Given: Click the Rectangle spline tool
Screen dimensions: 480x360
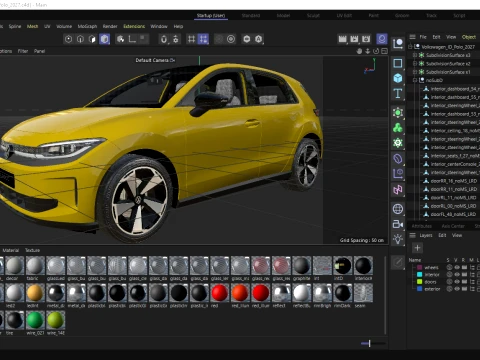Looking at the screenshot, I should (398, 63).
